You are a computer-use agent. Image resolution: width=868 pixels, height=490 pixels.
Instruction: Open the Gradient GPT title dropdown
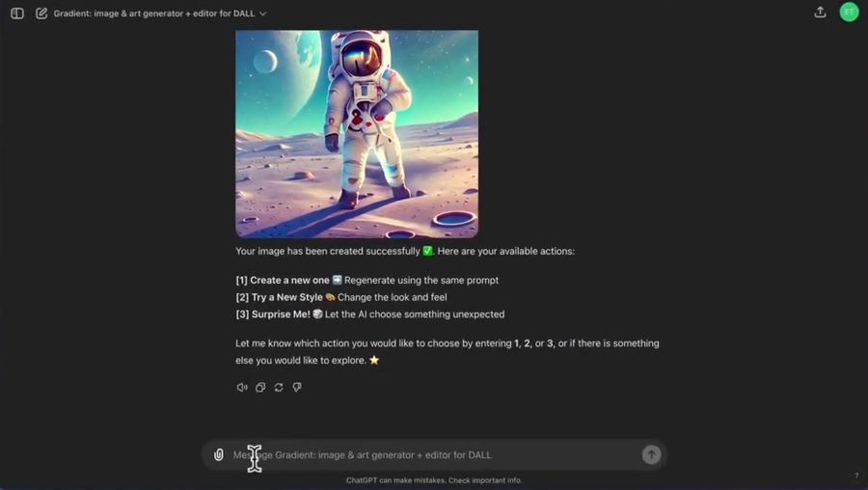click(154, 14)
